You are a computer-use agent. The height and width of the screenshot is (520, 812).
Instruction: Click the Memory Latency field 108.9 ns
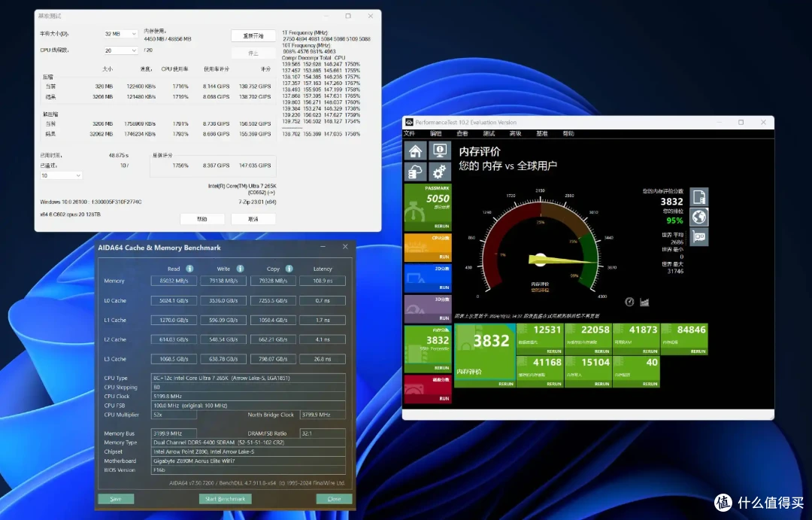click(x=323, y=281)
